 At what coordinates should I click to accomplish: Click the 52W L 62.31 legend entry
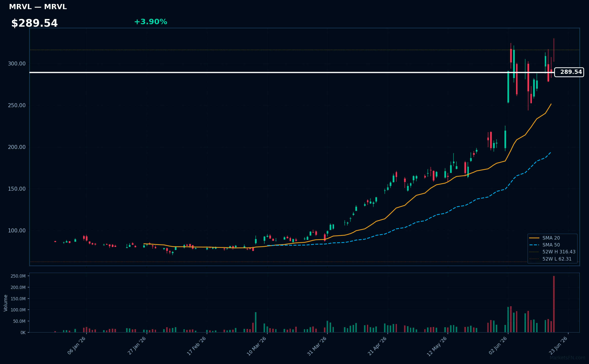pos(550,259)
